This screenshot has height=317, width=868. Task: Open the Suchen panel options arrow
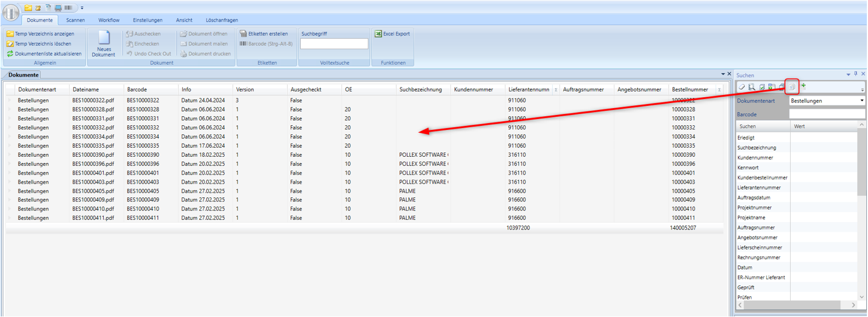click(x=848, y=74)
